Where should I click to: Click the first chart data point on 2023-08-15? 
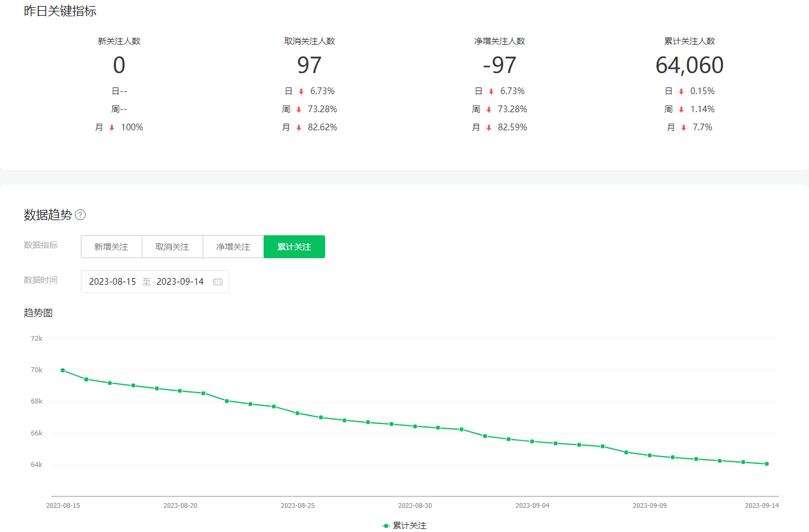coord(63,370)
